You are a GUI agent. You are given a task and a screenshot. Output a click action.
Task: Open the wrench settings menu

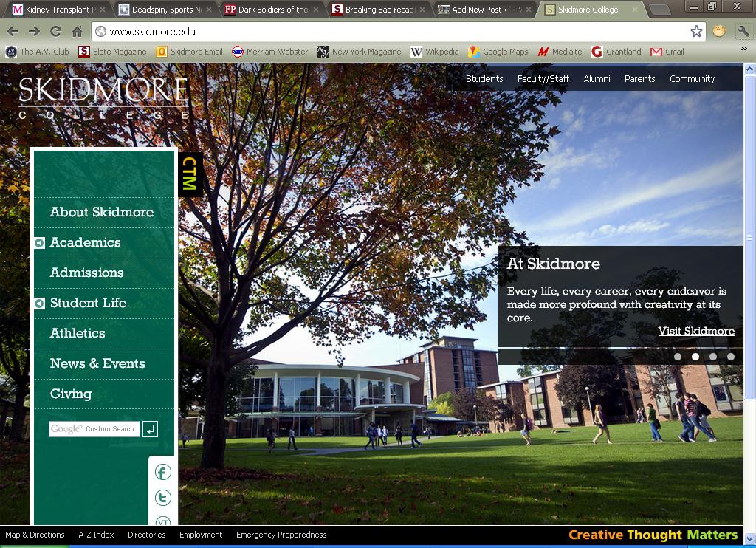[743, 31]
